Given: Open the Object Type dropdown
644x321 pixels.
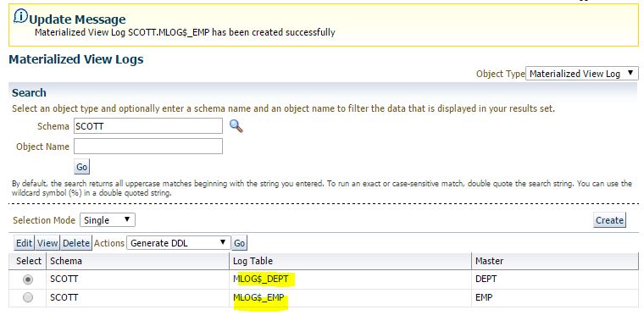Looking at the screenshot, I should click(582, 74).
